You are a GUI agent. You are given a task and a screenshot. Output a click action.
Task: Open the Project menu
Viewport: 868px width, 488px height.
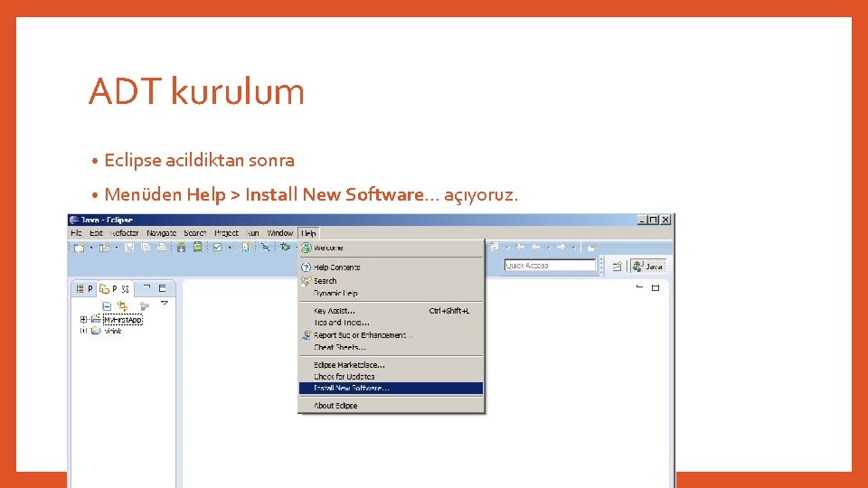[226, 233]
